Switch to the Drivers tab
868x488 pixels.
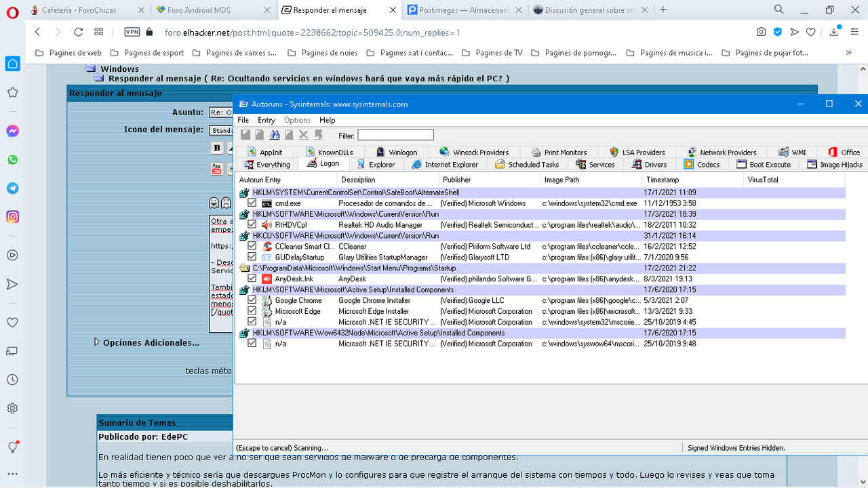click(649, 165)
